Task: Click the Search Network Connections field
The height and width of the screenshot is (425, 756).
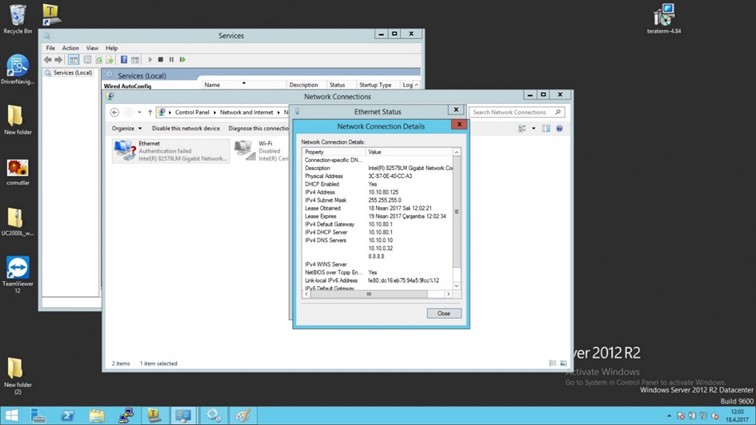Action: coord(516,112)
